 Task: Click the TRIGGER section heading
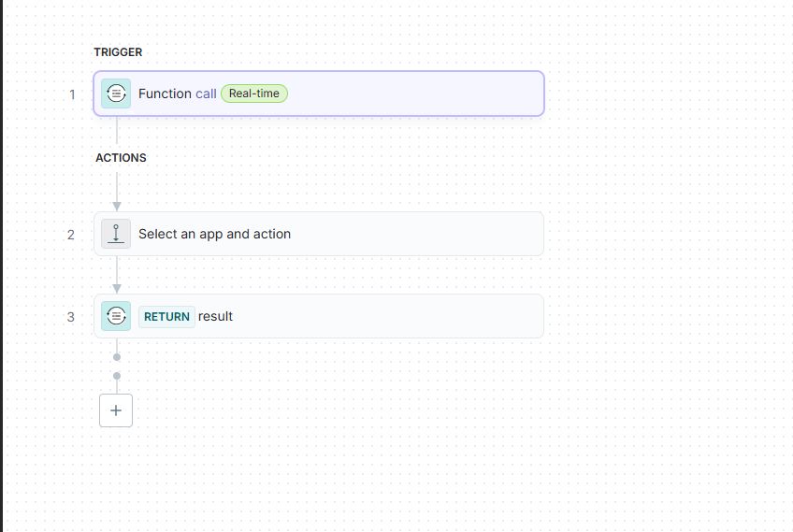point(118,52)
